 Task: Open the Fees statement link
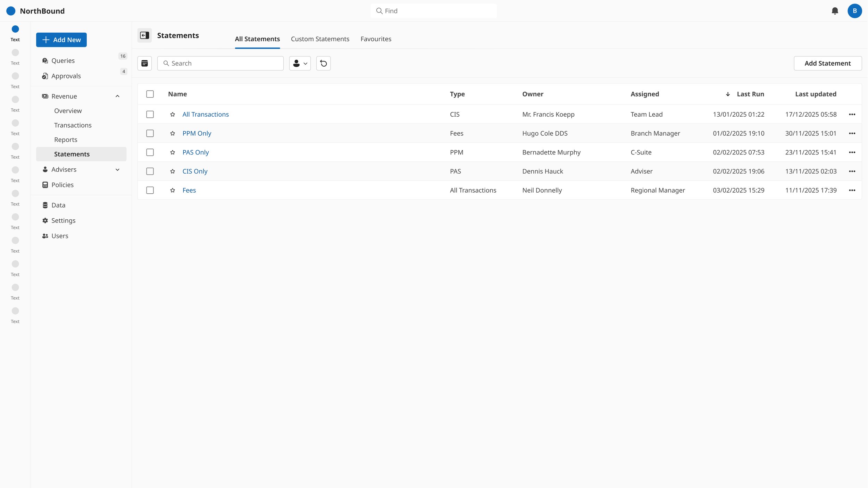pos(189,190)
